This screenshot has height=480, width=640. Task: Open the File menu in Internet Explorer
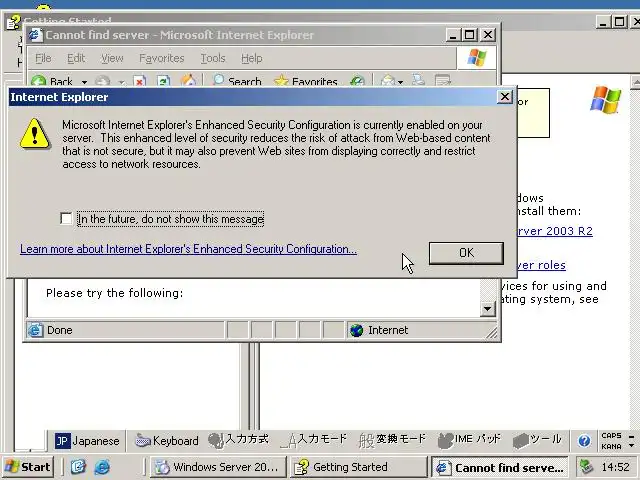pyautogui.click(x=43, y=58)
